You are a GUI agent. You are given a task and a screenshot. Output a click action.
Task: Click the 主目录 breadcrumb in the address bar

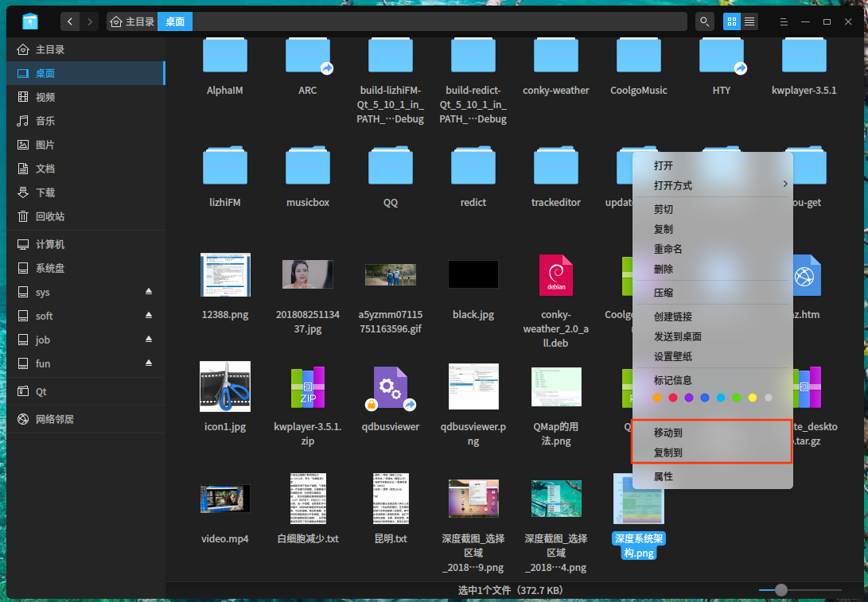(x=133, y=21)
